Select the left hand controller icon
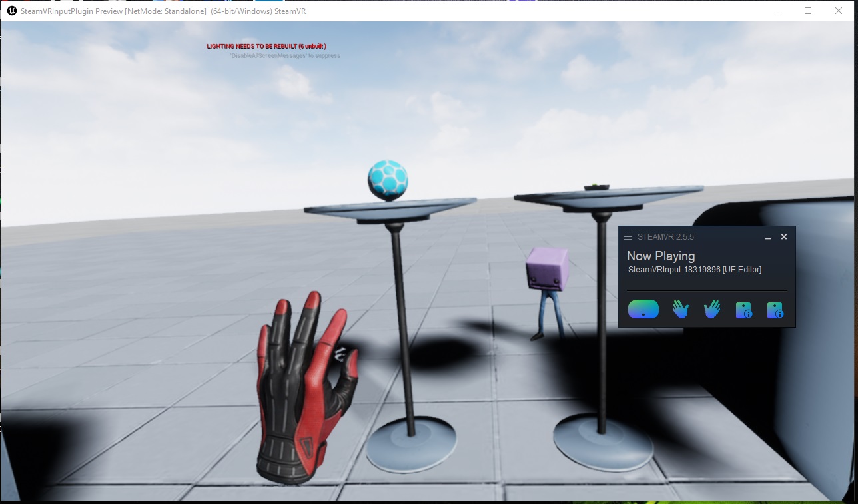Viewport: 858px width, 504px height. pos(680,309)
